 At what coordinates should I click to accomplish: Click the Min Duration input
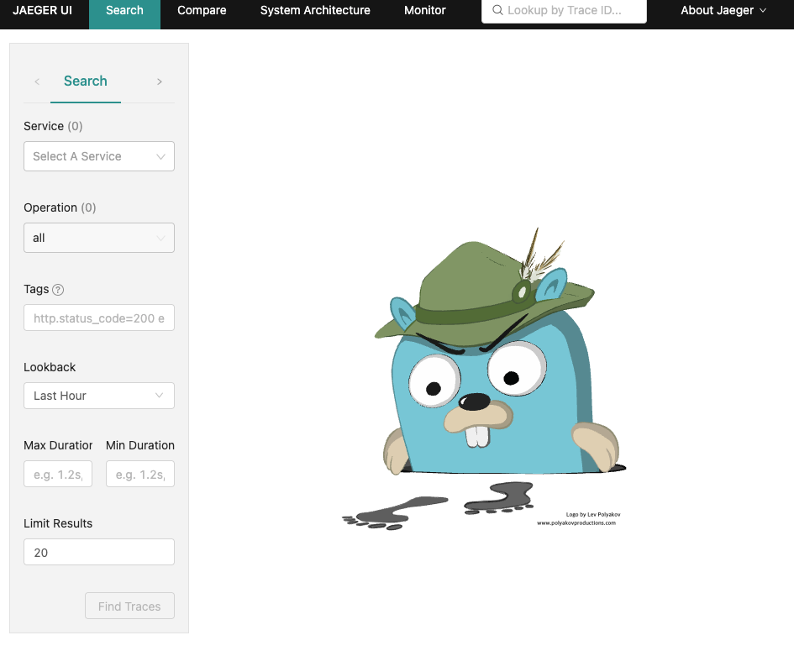[140, 474]
